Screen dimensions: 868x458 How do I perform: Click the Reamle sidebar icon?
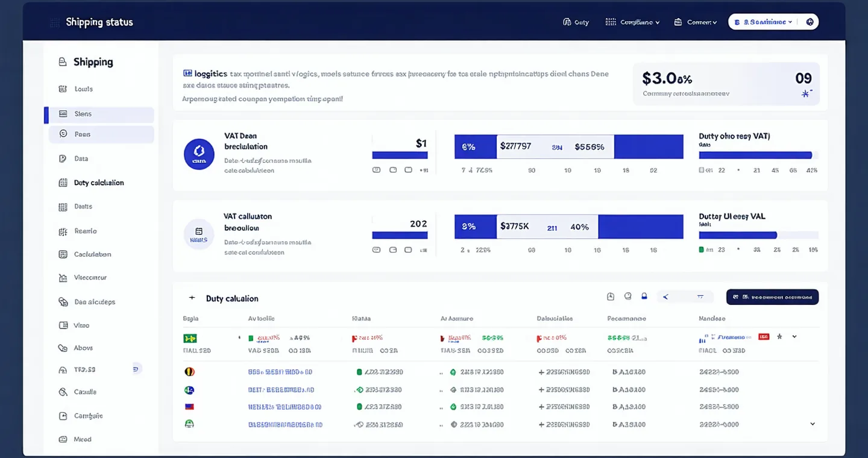point(63,231)
